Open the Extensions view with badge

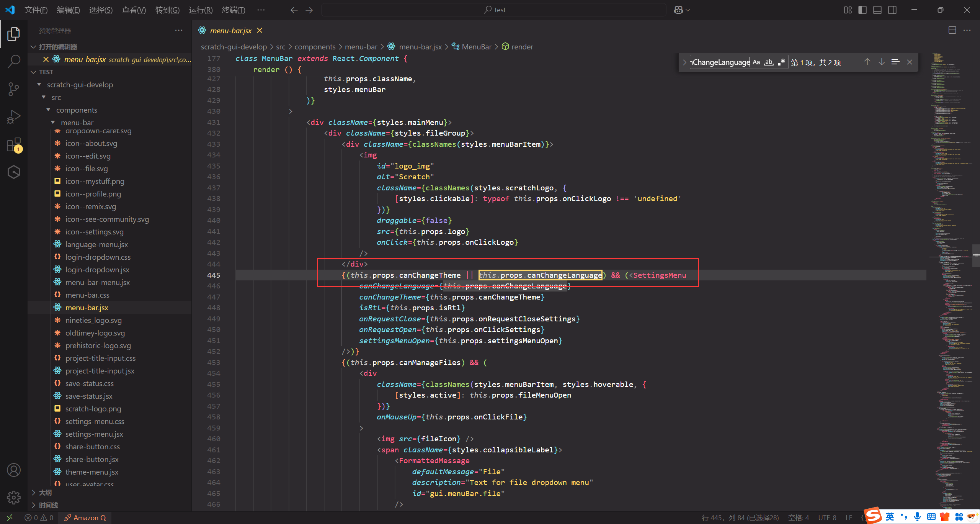[14, 145]
